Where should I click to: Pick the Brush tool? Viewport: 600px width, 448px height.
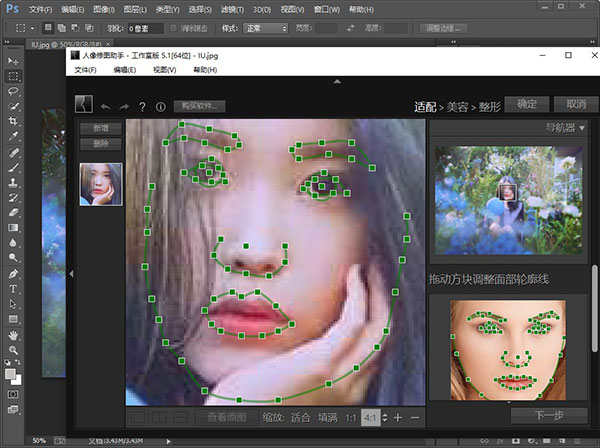[14, 167]
